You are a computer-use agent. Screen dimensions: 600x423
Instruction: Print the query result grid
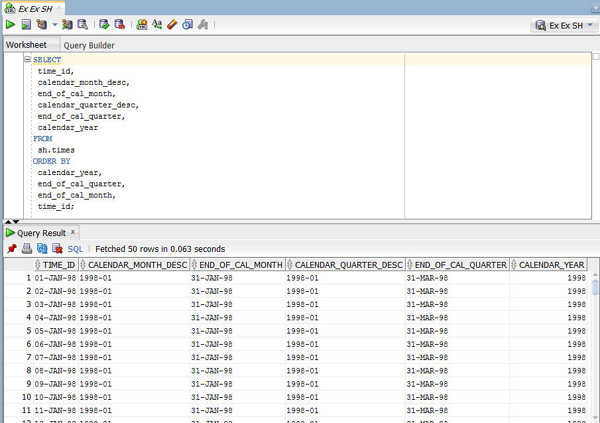pyautogui.click(x=26, y=248)
